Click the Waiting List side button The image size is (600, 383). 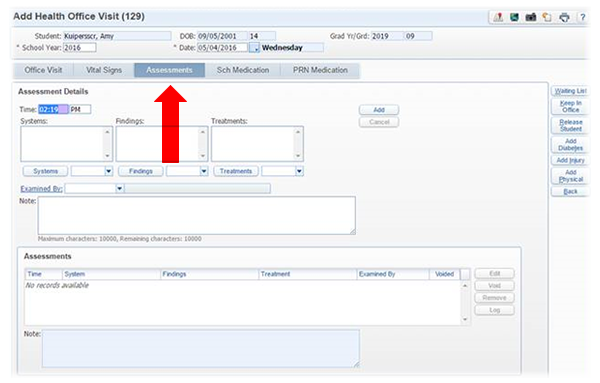(570, 91)
